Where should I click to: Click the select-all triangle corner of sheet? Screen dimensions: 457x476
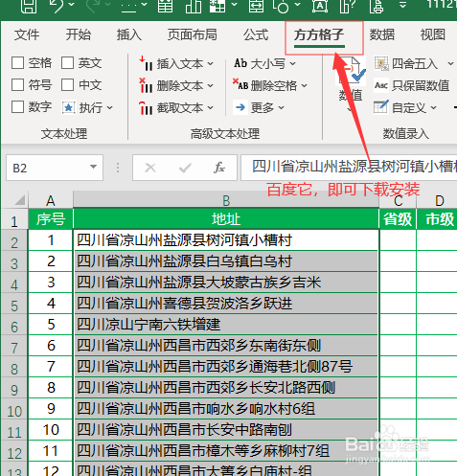coord(19,200)
